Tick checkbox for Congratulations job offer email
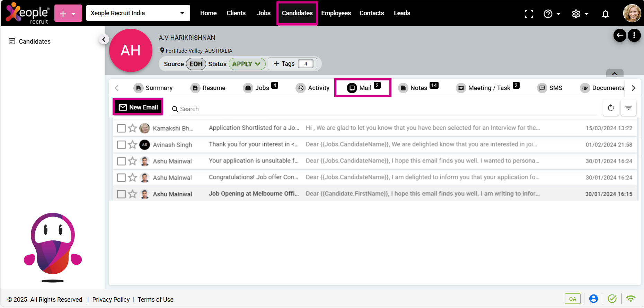644x308 pixels. point(121,178)
